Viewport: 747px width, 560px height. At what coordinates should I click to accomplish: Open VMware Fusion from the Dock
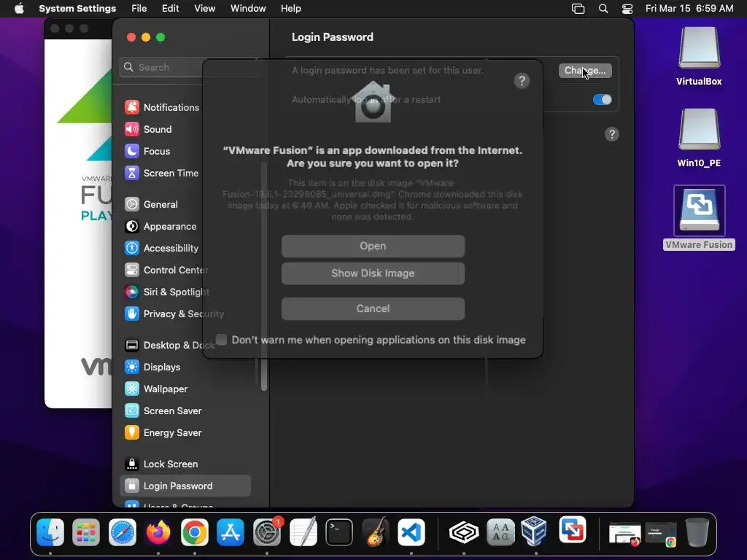click(x=572, y=530)
